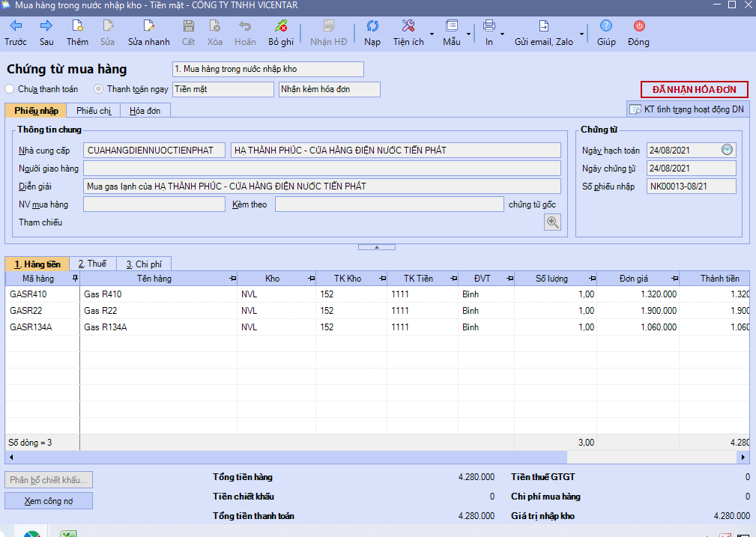Pin the Tên hàng column

(x=233, y=278)
